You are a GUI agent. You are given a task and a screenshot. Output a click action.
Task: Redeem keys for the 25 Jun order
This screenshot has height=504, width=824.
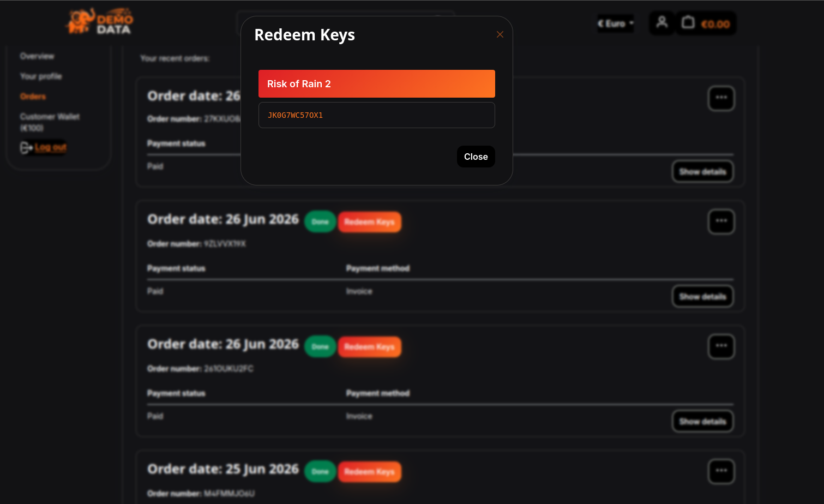(370, 472)
